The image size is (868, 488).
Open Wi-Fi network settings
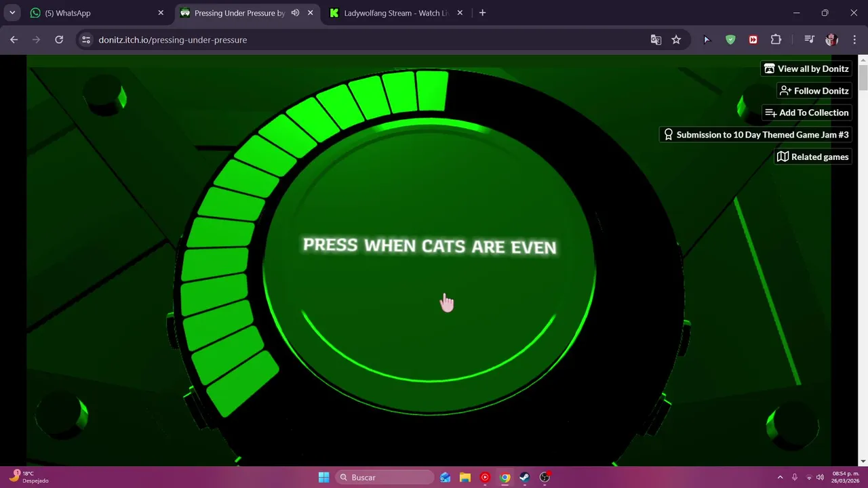(x=808, y=477)
